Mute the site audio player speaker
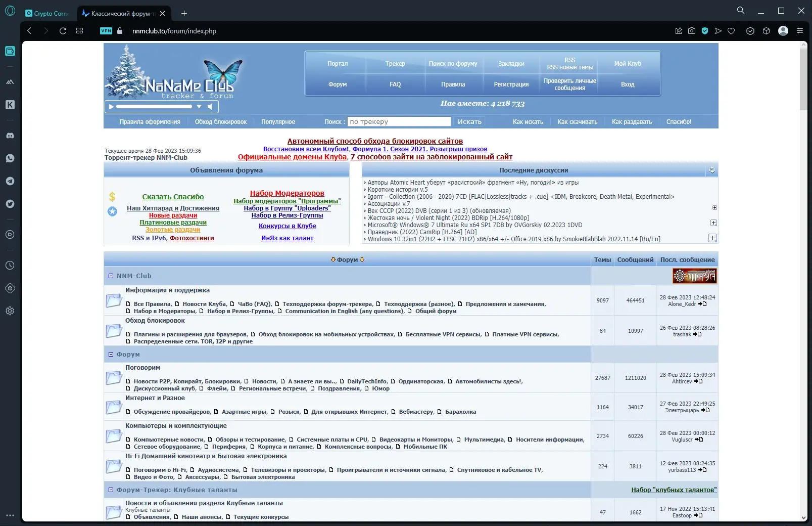This screenshot has height=526, width=812. pyautogui.click(x=210, y=107)
